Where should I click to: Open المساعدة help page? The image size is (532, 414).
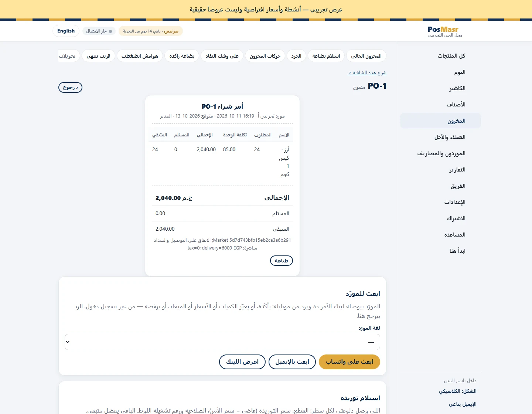coord(440,235)
